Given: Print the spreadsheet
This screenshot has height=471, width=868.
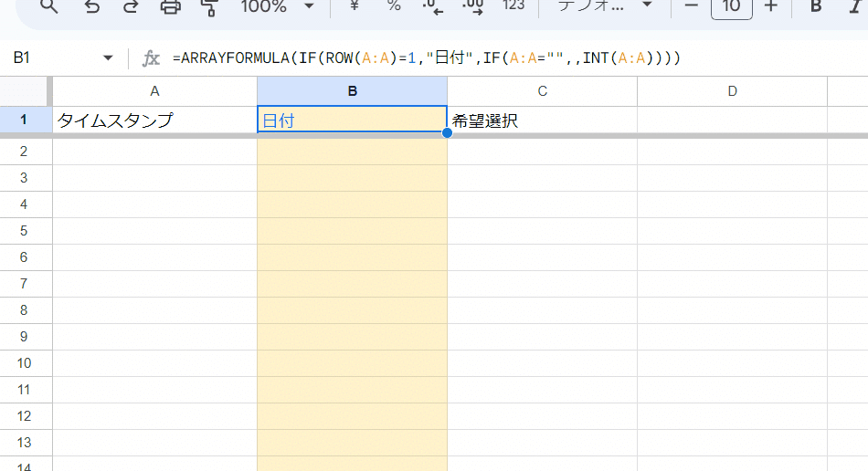Looking at the screenshot, I should 171,6.
